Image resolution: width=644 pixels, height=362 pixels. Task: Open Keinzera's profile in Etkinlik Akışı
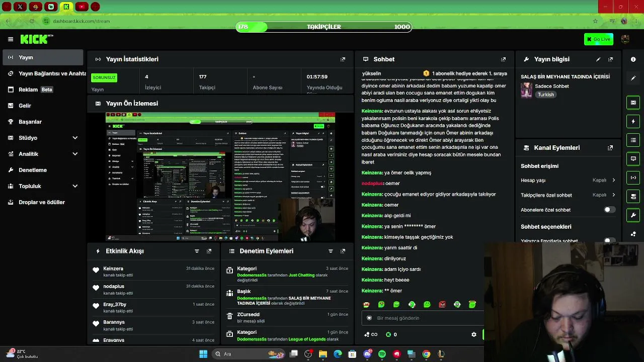tap(113, 268)
